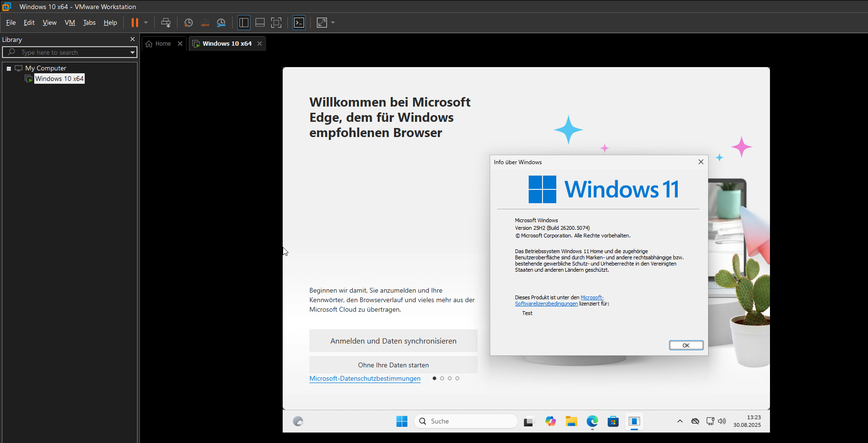Click the Suche search box in taskbar
868x443 pixels.
[466, 421]
